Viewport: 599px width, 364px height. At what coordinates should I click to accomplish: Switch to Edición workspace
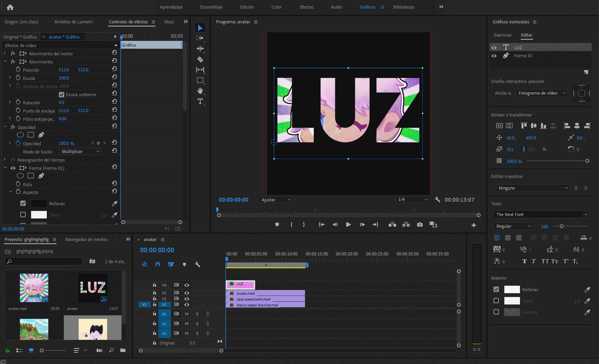(247, 7)
